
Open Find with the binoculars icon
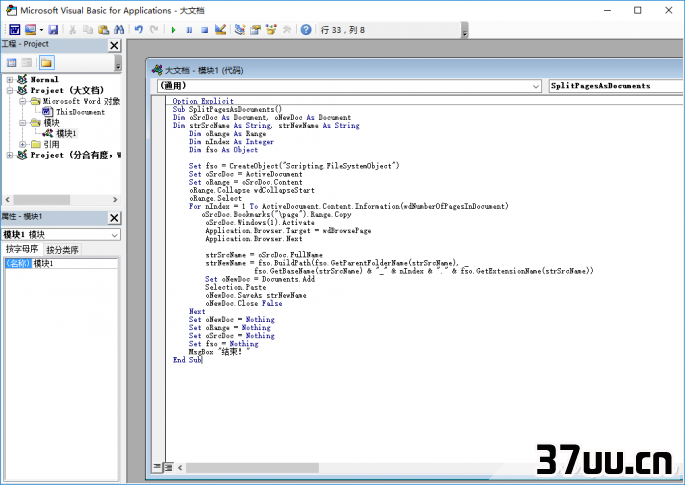pyautogui.click(x=119, y=30)
